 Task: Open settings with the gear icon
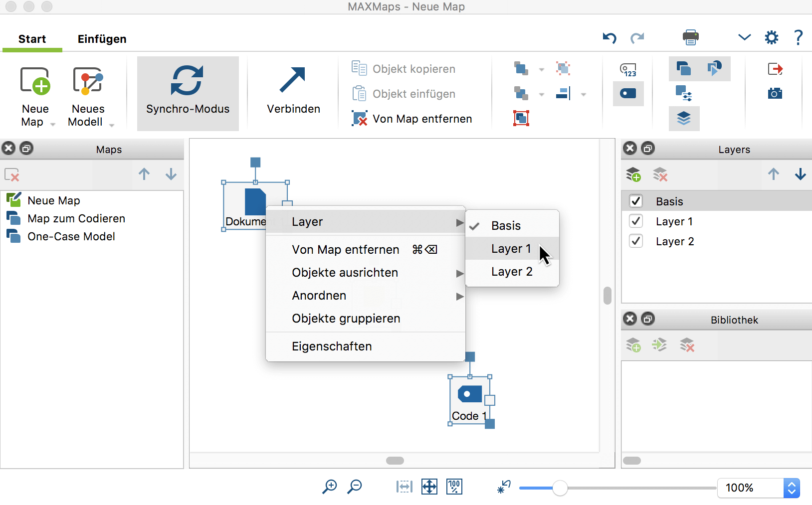coord(771,37)
